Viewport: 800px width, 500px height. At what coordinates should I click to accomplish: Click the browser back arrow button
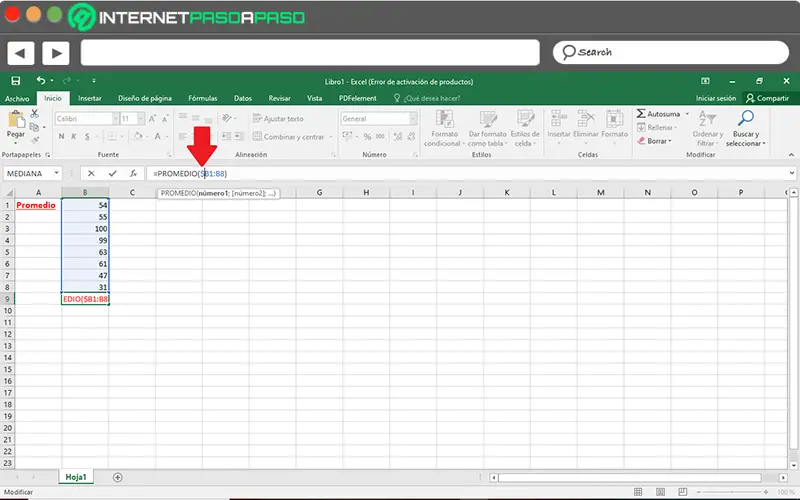click(20, 53)
